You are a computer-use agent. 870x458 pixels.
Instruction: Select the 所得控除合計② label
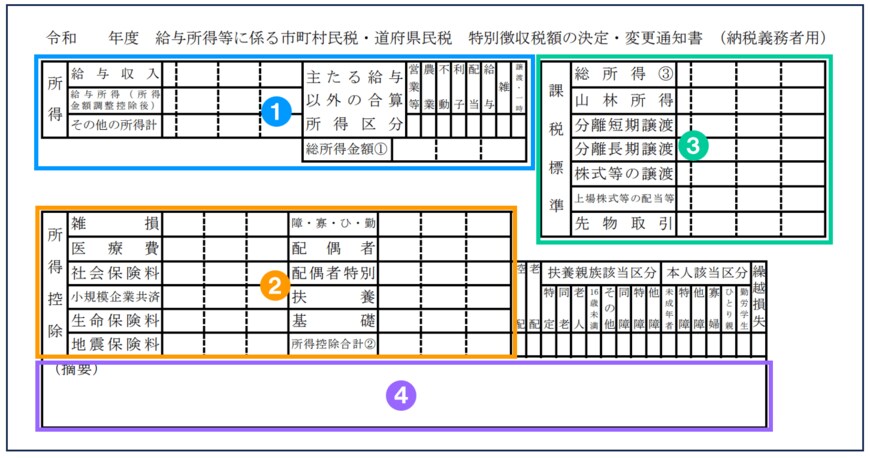point(333,345)
